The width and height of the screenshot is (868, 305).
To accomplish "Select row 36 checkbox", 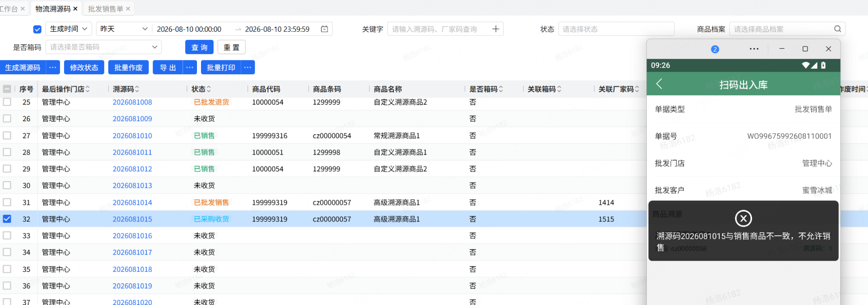I will click(7, 285).
